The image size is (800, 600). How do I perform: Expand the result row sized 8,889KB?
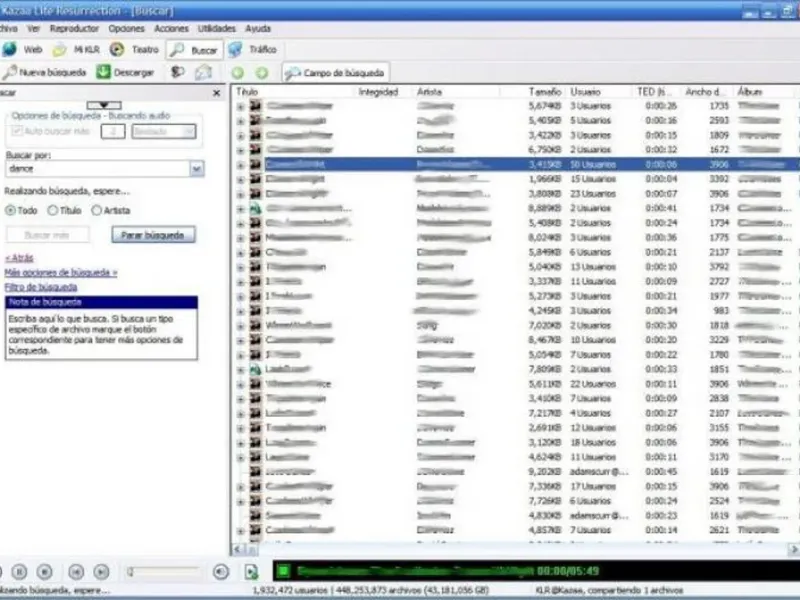[240, 209]
